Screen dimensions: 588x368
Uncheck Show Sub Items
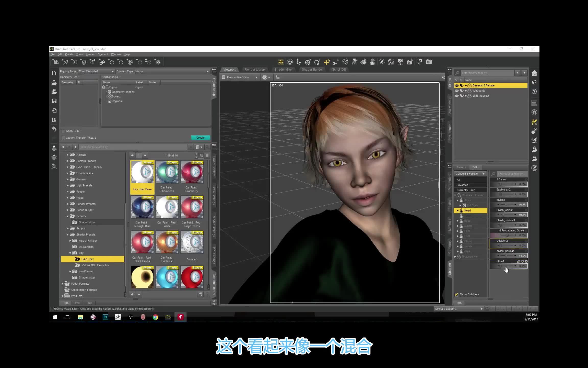pyautogui.click(x=456, y=294)
